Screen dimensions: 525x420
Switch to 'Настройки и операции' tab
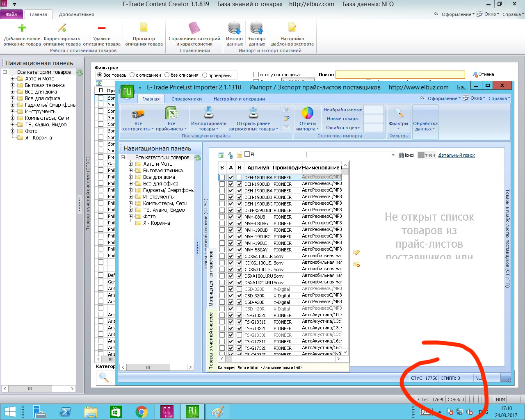coord(239,99)
